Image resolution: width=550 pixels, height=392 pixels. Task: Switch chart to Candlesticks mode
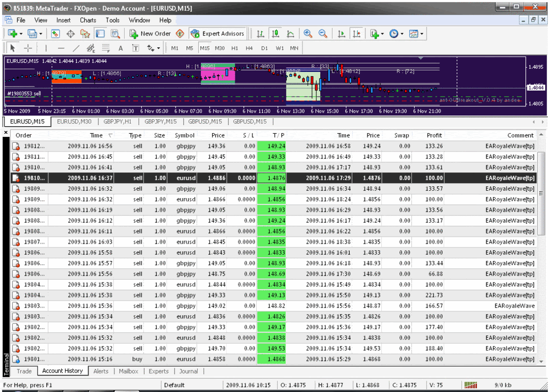pyautogui.click(x=276, y=34)
